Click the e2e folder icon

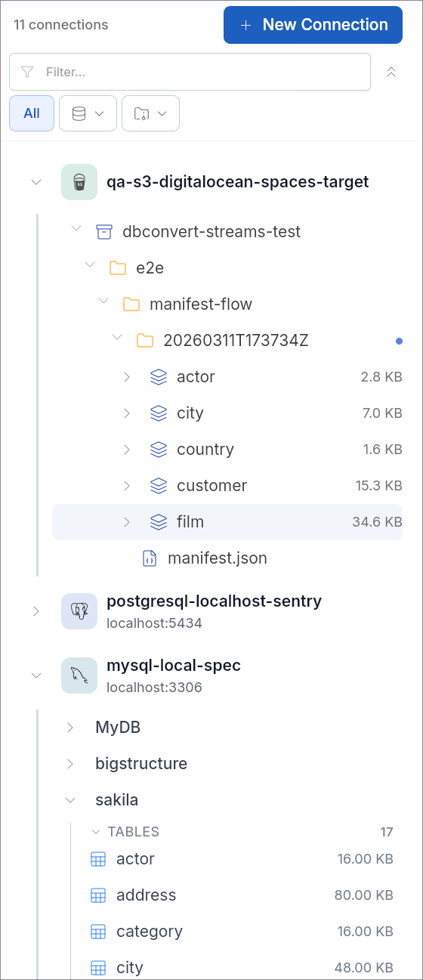click(117, 268)
